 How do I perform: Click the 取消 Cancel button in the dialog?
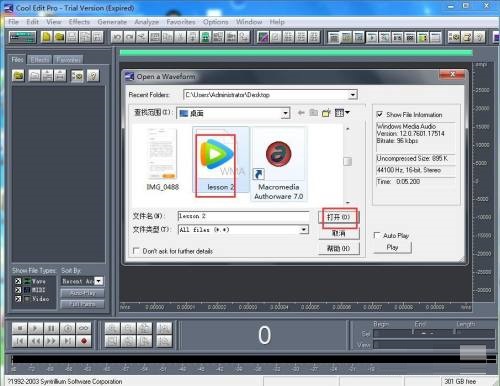(x=339, y=233)
